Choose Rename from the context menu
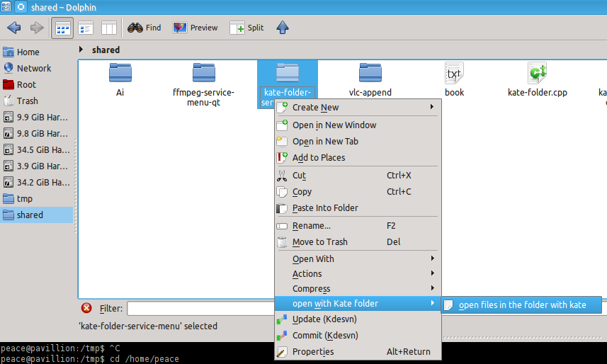This screenshot has height=364, width=607. click(358, 226)
